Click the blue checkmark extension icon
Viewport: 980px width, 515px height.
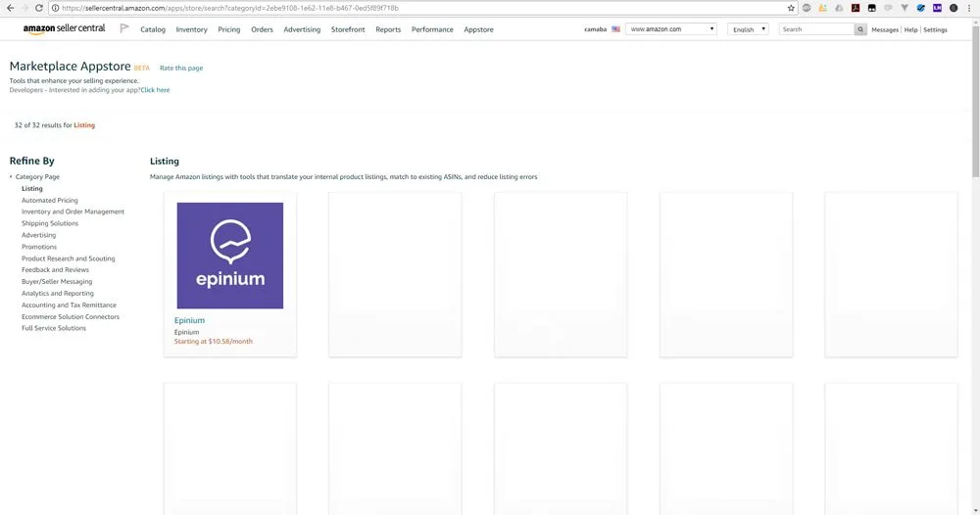920,8
